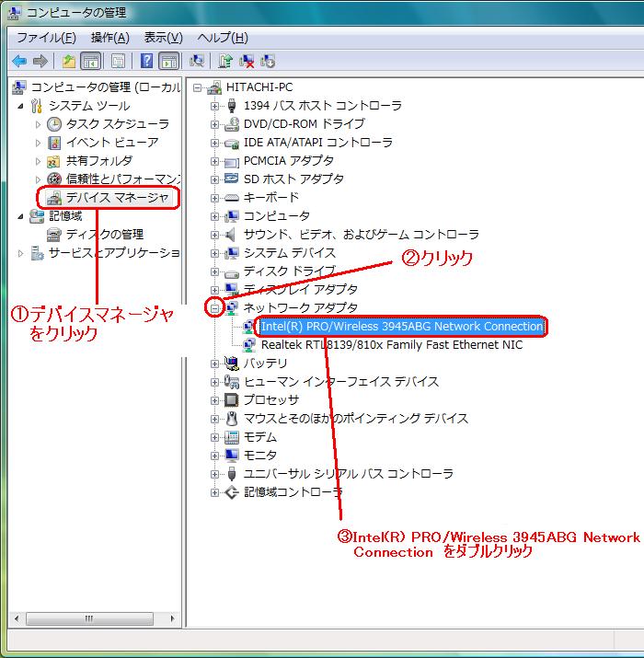Click the blue Help question-mark icon

[146, 62]
